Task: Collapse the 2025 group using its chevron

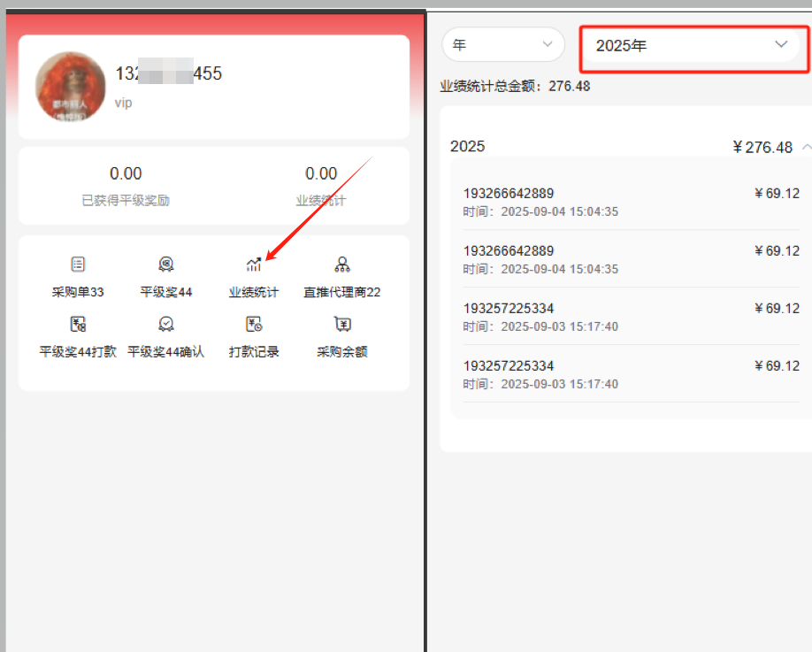Action: tap(807, 147)
